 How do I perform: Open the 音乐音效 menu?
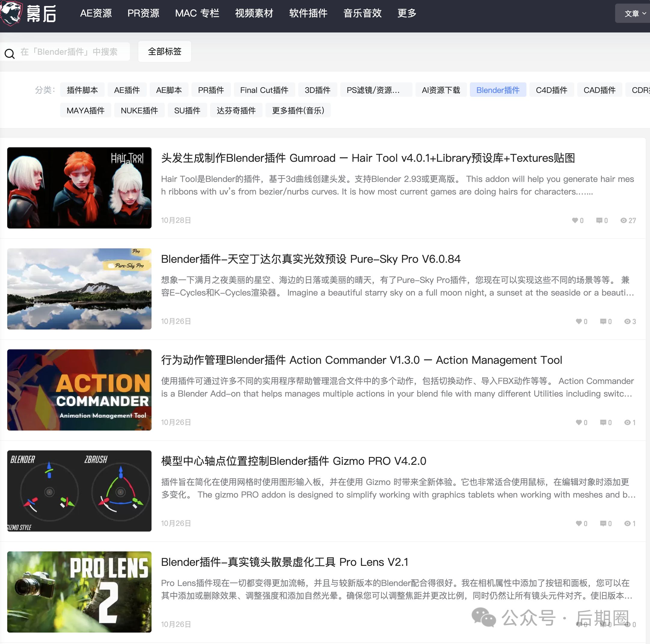(362, 13)
